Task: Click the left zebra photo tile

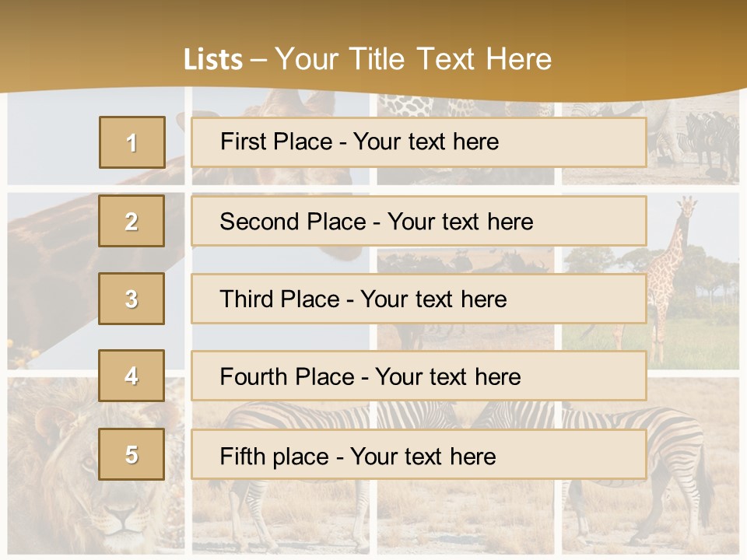Action: pos(281,466)
